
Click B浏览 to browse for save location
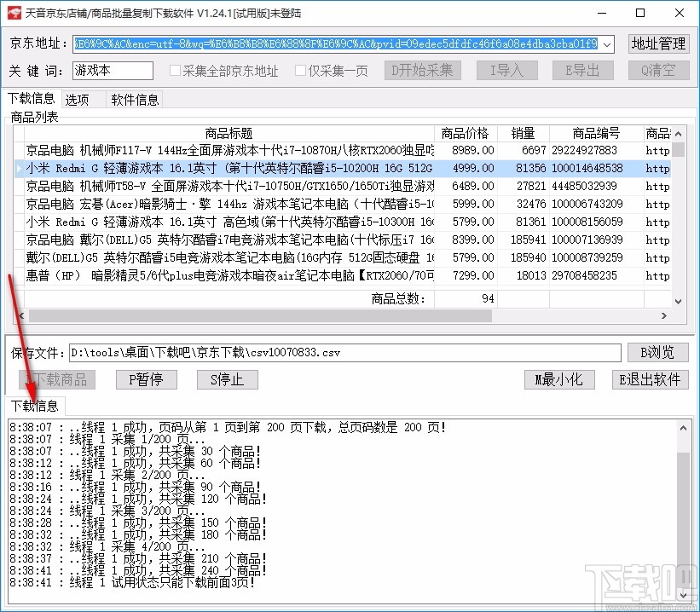[657, 350]
